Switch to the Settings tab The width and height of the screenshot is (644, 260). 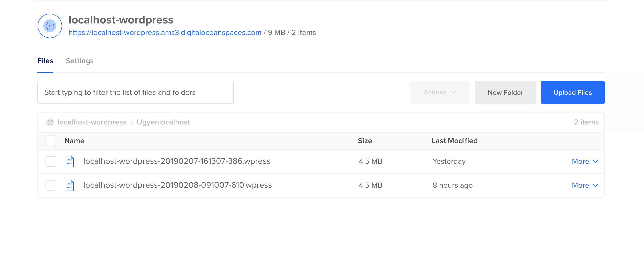(80, 61)
